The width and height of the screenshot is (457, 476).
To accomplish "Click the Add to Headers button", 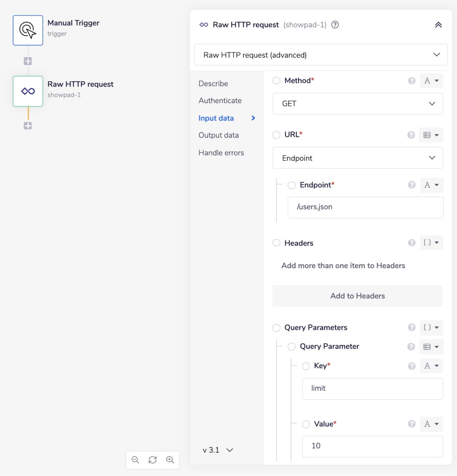I will tap(357, 296).
